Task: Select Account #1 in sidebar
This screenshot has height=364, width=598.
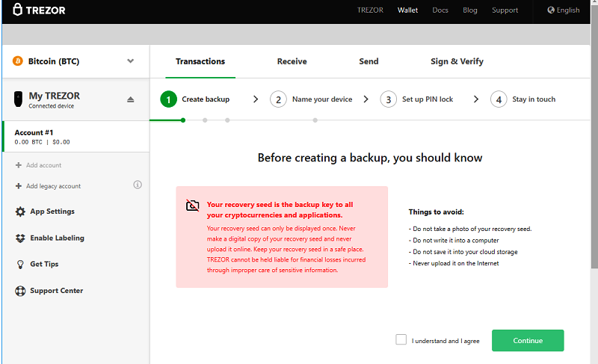Action: pyautogui.click(x=76, y=137)
